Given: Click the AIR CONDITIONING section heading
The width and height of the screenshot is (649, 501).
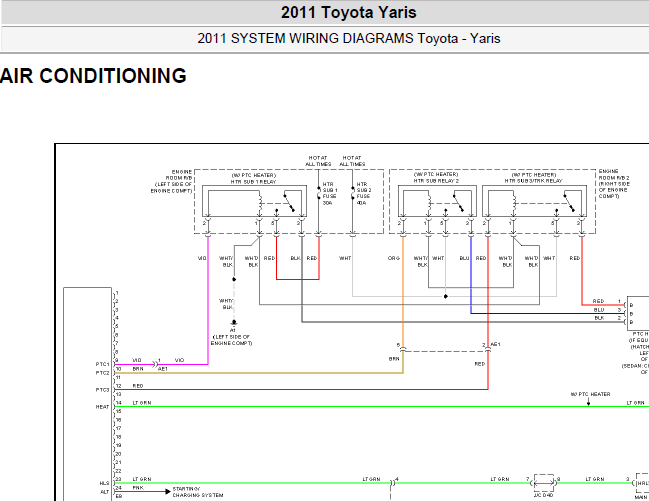Looking at the screenshot, I should tap(93, 76).
